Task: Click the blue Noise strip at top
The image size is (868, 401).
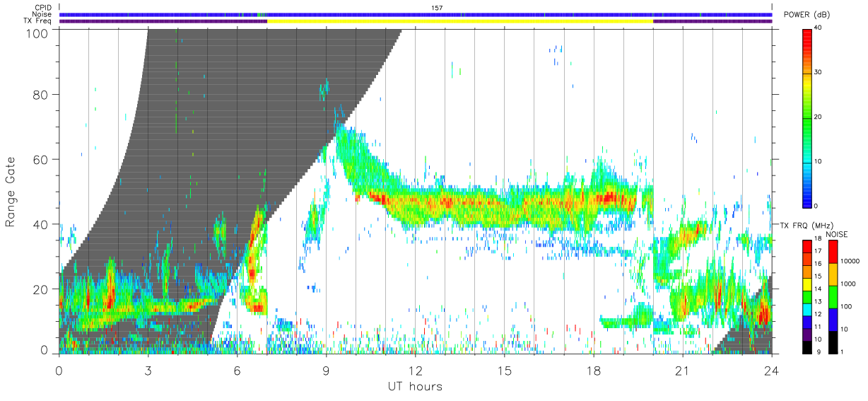Action: click(416, 14)
